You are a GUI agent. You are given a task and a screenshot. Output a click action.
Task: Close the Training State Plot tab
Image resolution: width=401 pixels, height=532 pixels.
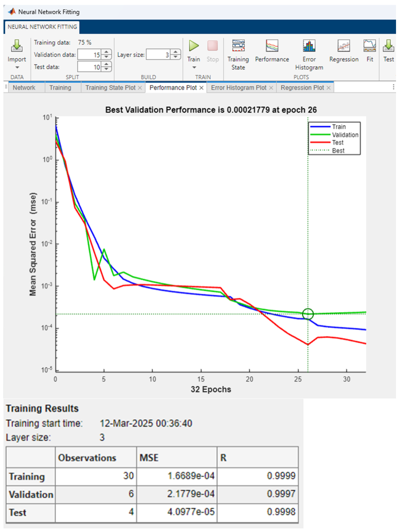coord(140,88)
